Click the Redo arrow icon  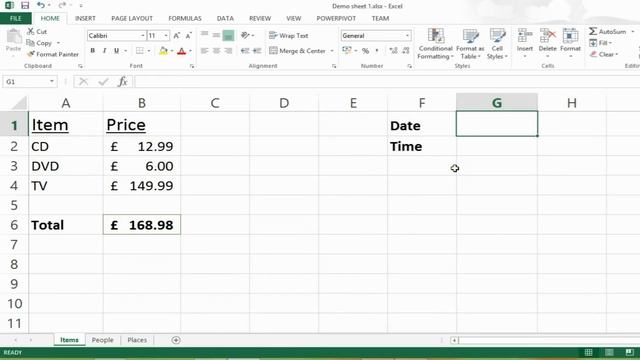(x=62, y=5)
